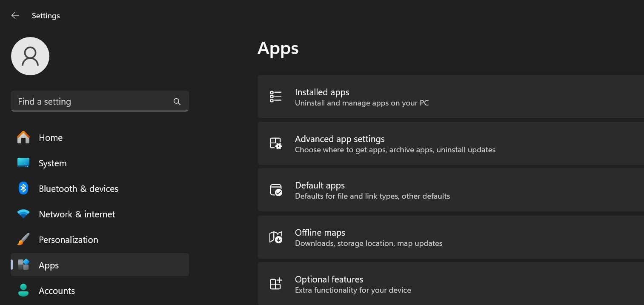Click the search magnifier icon
This screenshot has width=644, height=305.
[177, 101]
